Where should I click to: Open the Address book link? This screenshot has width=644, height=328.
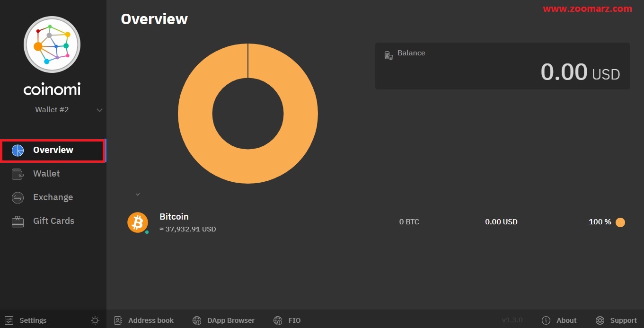pyautogui.click(x=151, y=320)
